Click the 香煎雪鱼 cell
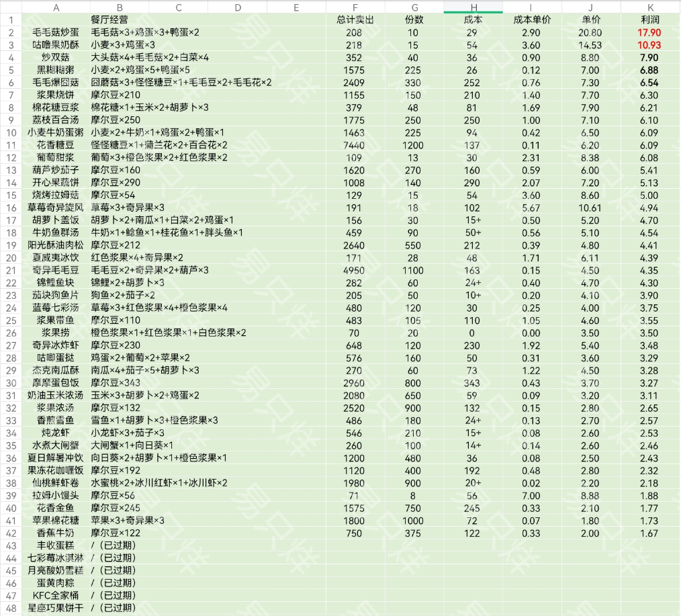The height and width of the screenshot is (616, 681). [x=56, y=421]
